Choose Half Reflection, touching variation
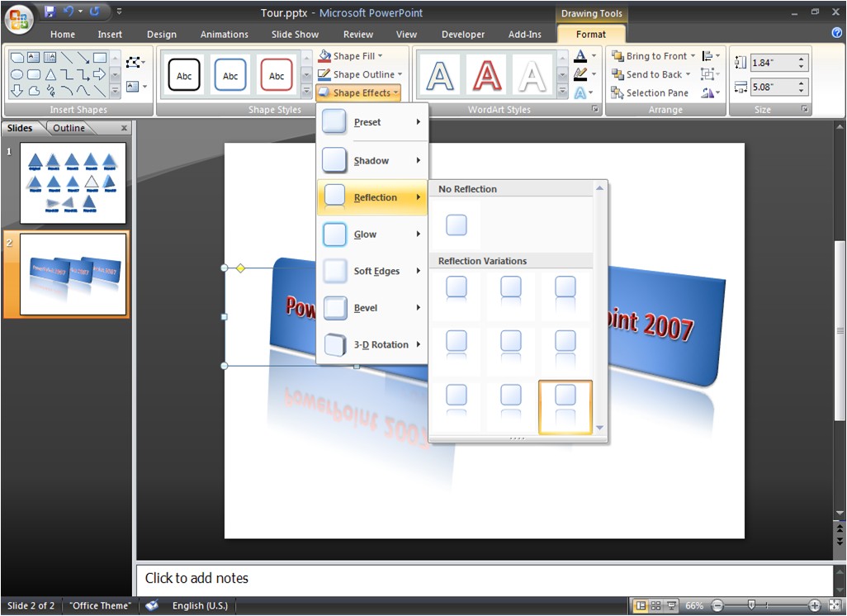This screenshot has width=847, height=616. [x=510, y=295]
